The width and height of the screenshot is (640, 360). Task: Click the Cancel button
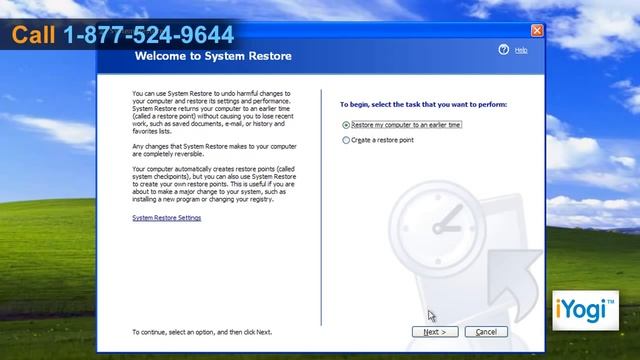(486, 332)
